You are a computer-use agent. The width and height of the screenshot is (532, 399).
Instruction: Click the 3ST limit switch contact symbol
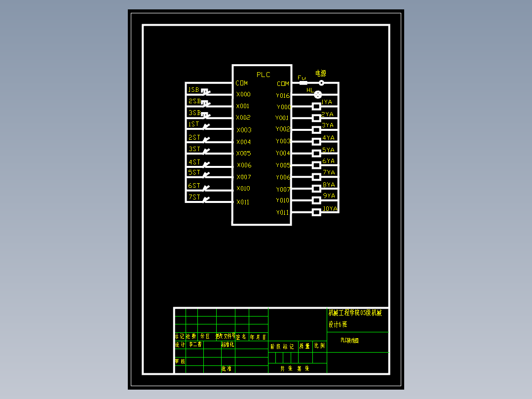pyautogui.click(x=206, y=151)
